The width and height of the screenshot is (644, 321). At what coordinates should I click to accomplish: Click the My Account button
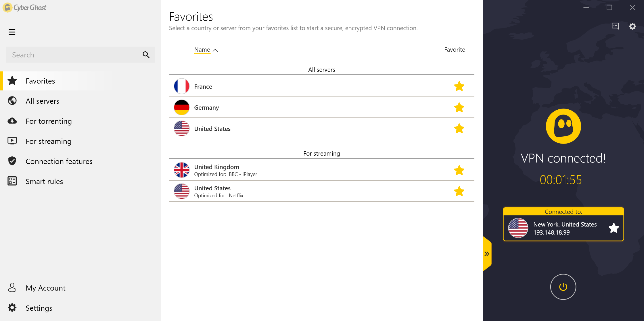[46, 287]
